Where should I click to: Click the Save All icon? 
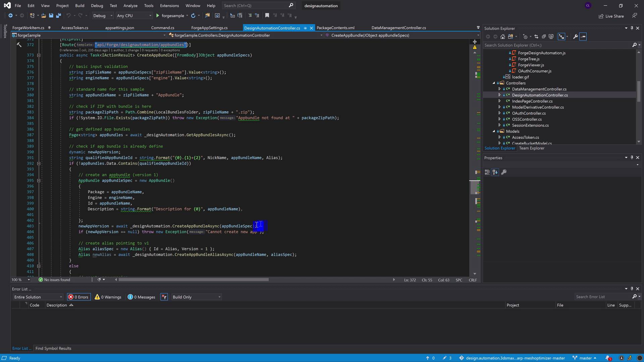coord(58,15)
